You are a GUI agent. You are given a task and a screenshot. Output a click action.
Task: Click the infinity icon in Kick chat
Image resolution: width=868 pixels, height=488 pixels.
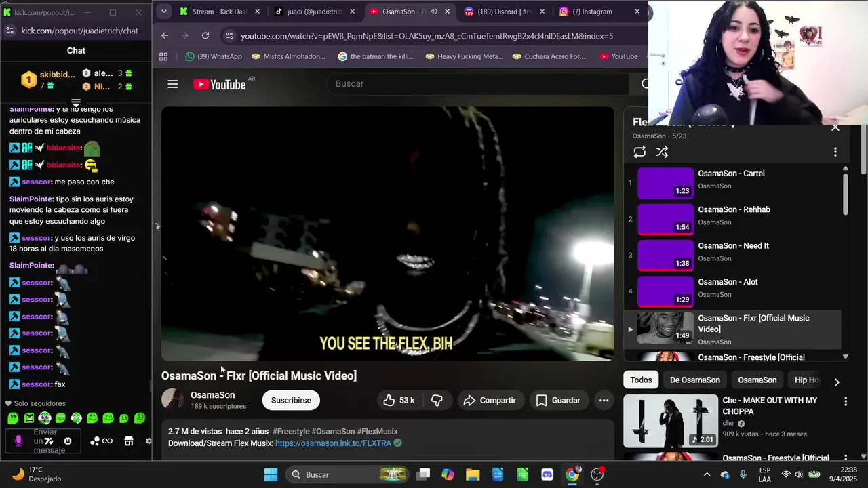107,441
